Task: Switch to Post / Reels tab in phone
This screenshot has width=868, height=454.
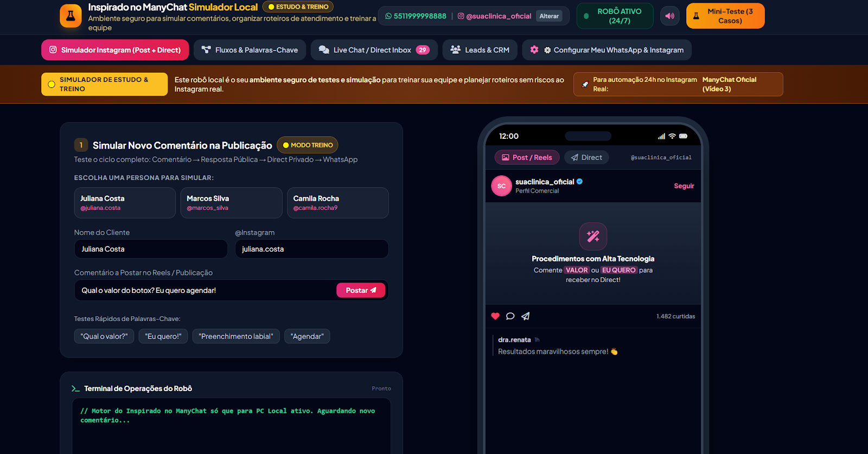Action: point(527,157)
